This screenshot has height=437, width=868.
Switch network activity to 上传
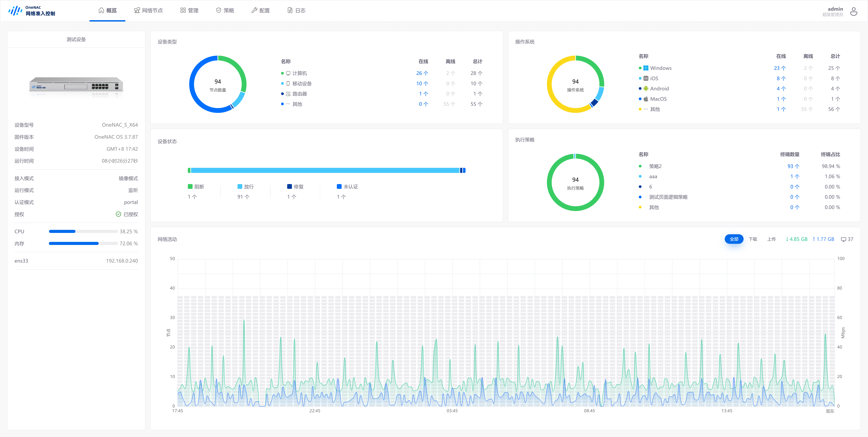[x=771, y=239]
